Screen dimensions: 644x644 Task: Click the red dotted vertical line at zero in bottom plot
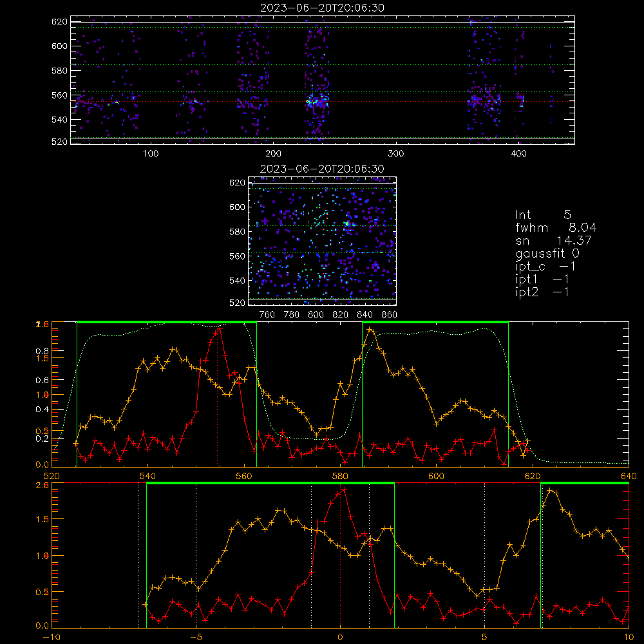click(x=340, y=555)
